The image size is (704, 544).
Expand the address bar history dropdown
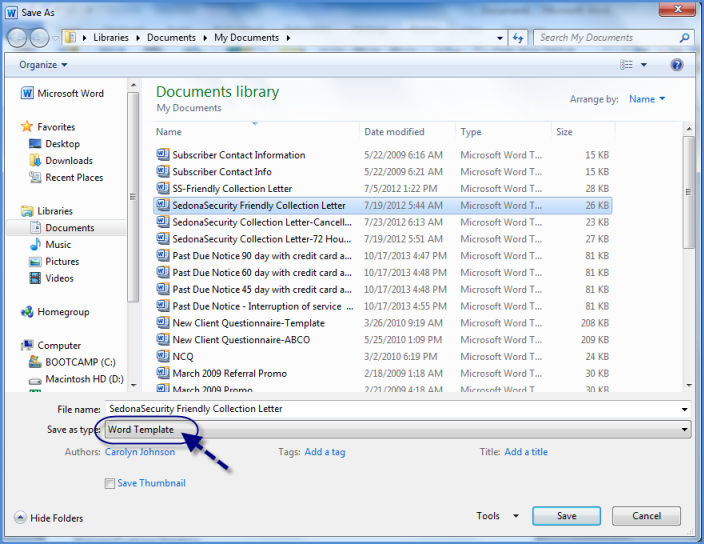(500, 38)
